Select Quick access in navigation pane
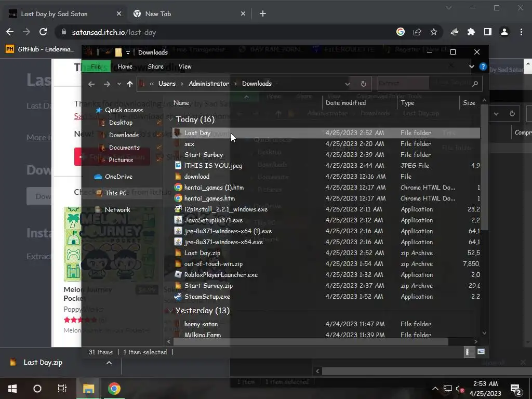Screen dimensions: 532x399 [119, 110]
